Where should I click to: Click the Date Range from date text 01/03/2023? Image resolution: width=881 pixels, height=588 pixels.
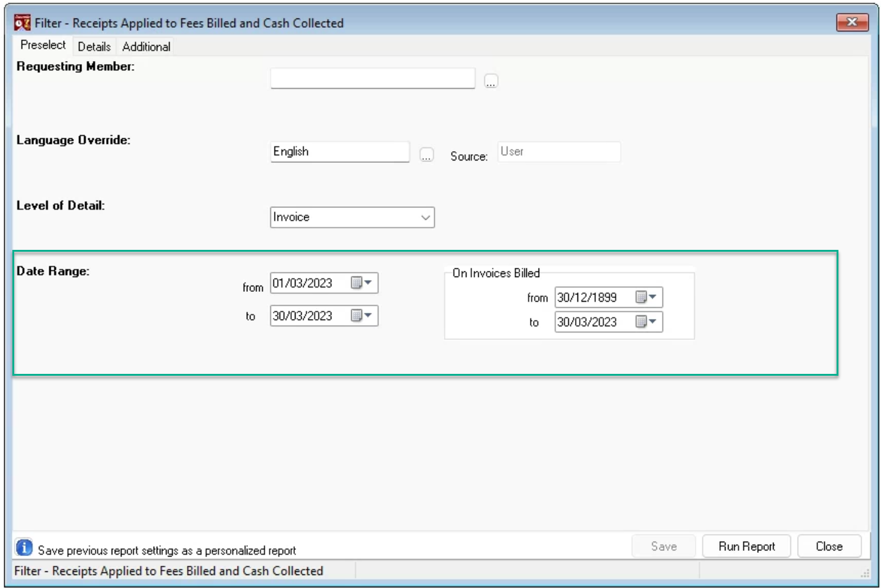click(302, 283)
